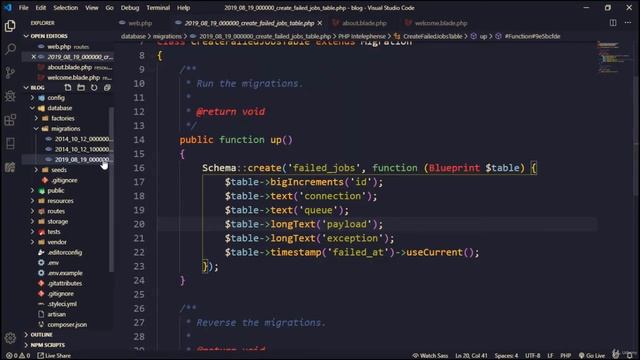The height and width of the screenshot is (360, 640).
Task: Expand the vendor folder
Action: 57,242
